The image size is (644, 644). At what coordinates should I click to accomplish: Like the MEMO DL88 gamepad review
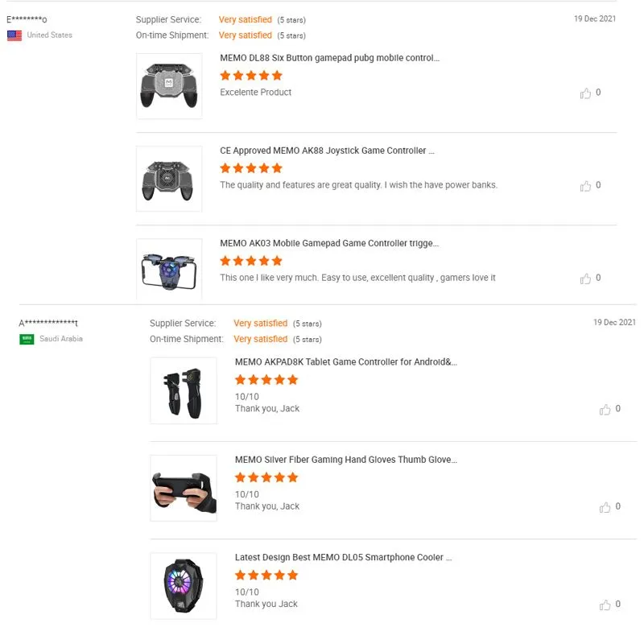point(587,93)
